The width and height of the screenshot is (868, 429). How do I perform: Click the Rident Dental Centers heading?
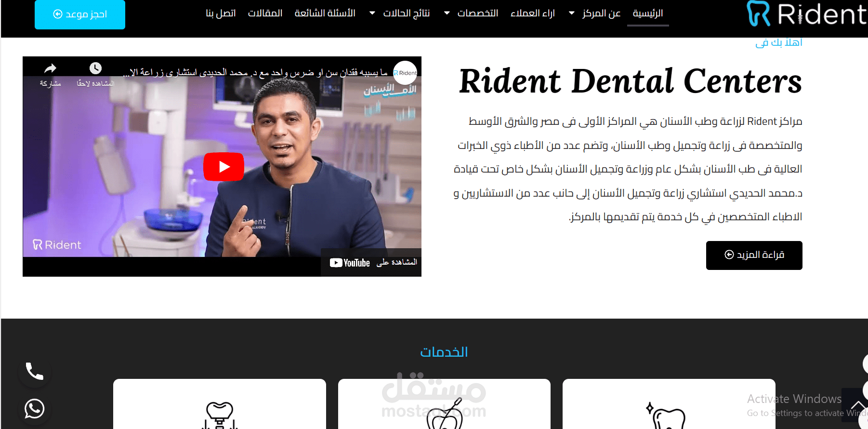click(631, 81)
